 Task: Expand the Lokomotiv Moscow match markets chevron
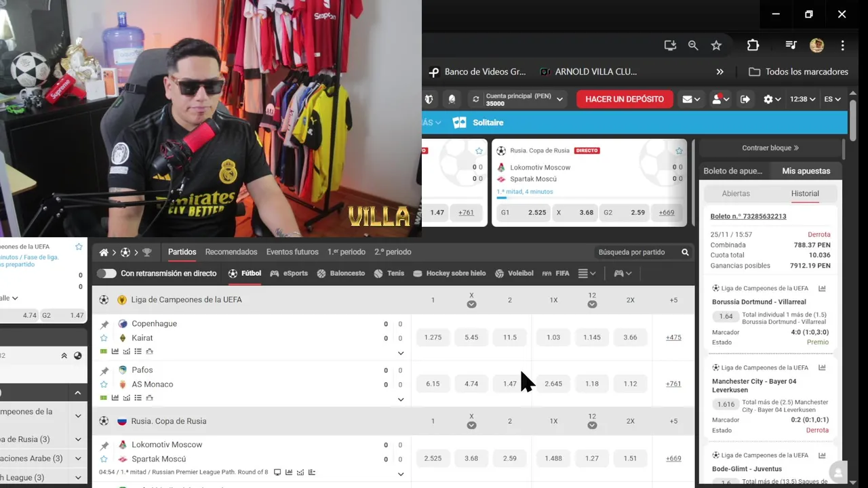401,474
